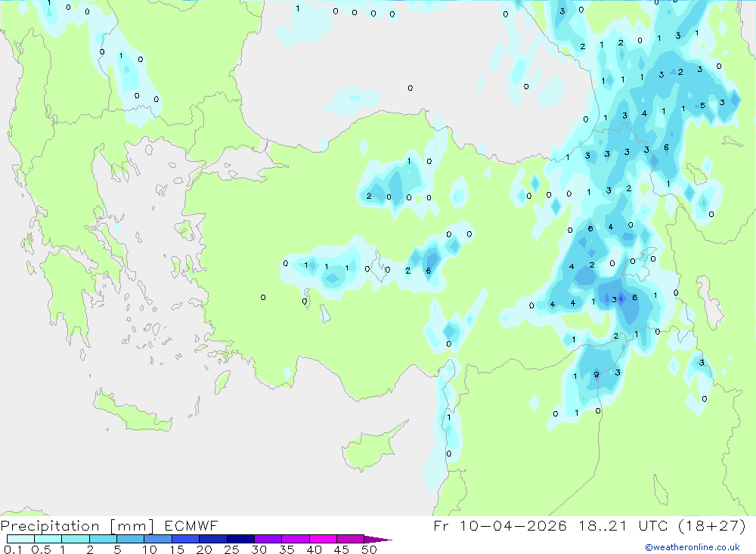The image size is (756, 554).
Task: Click the '35' legend label
Action: [287, 549]
